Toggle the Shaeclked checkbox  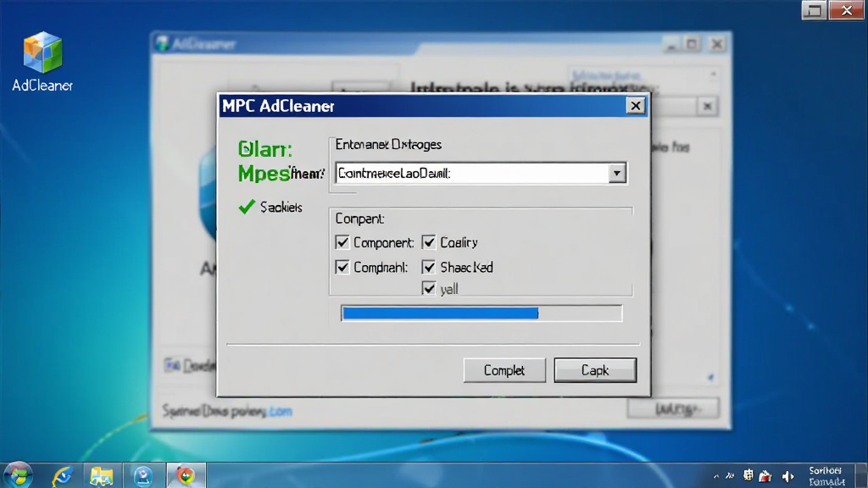[428, 267]
